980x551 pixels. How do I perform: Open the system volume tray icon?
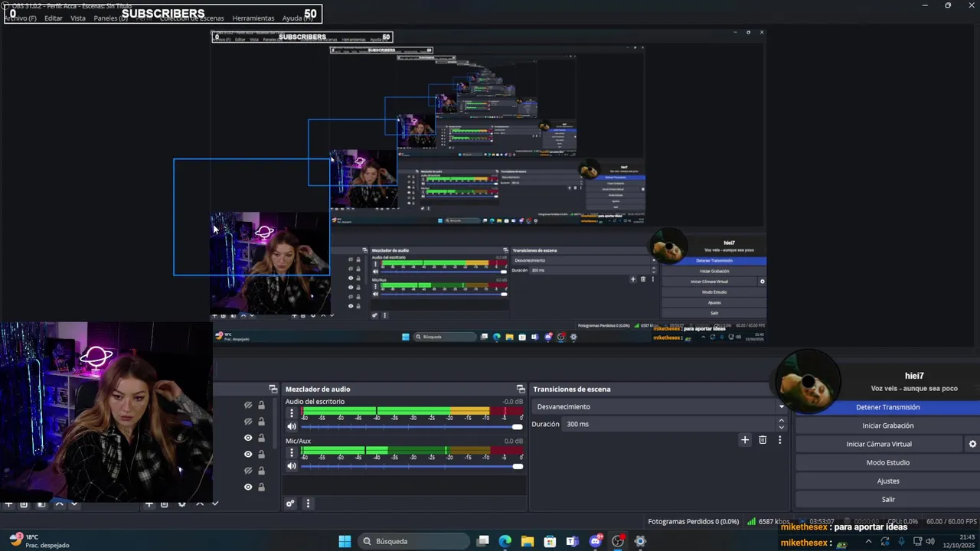(x=929, y=542)
